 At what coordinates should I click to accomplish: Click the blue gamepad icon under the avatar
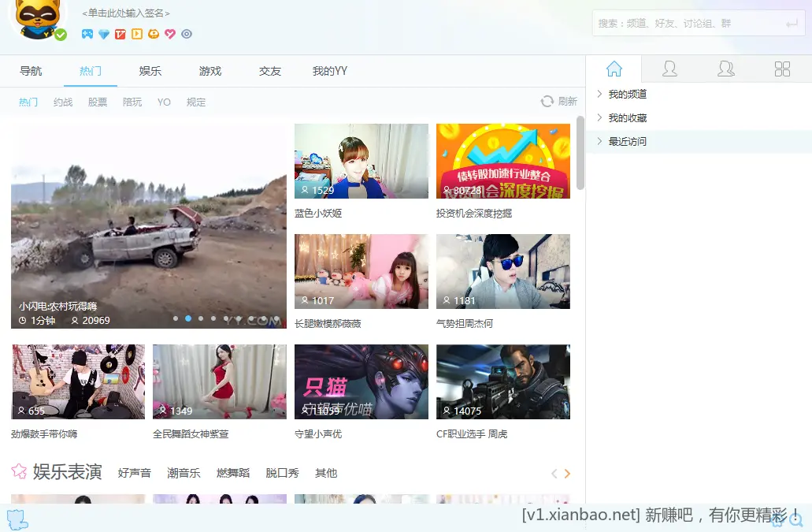[x=87, y=35]
